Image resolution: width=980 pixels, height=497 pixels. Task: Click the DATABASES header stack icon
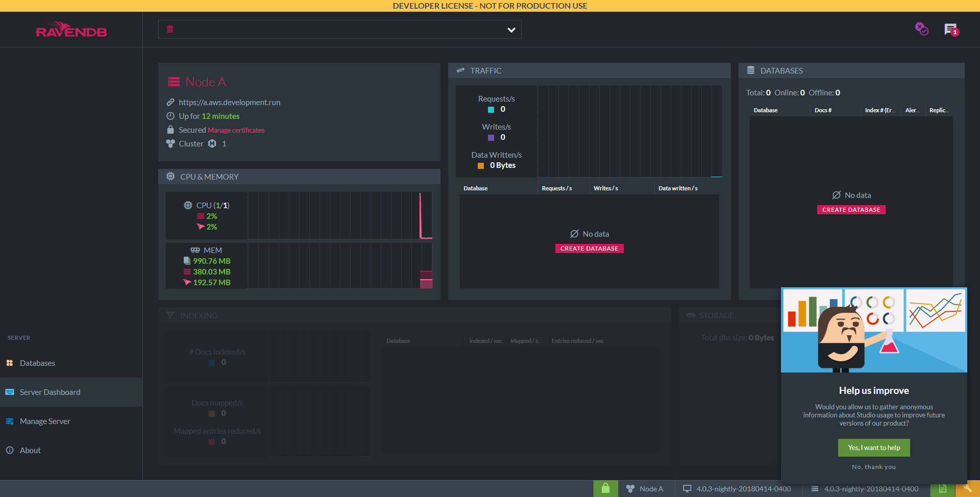[750, 70]
